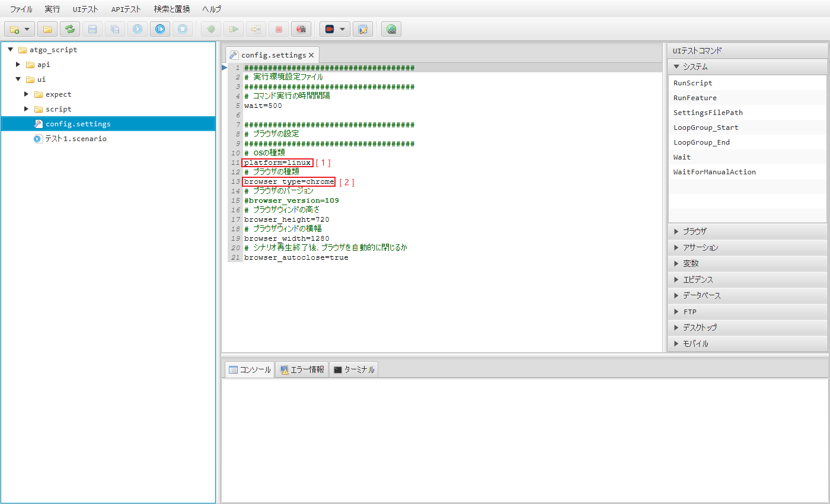Click the open folder toolbar icon

tap(47, 29)
